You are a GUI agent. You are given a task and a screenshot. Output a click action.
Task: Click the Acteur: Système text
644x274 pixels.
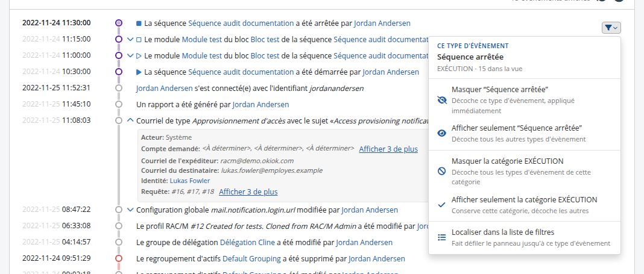[x=166, y=137]
